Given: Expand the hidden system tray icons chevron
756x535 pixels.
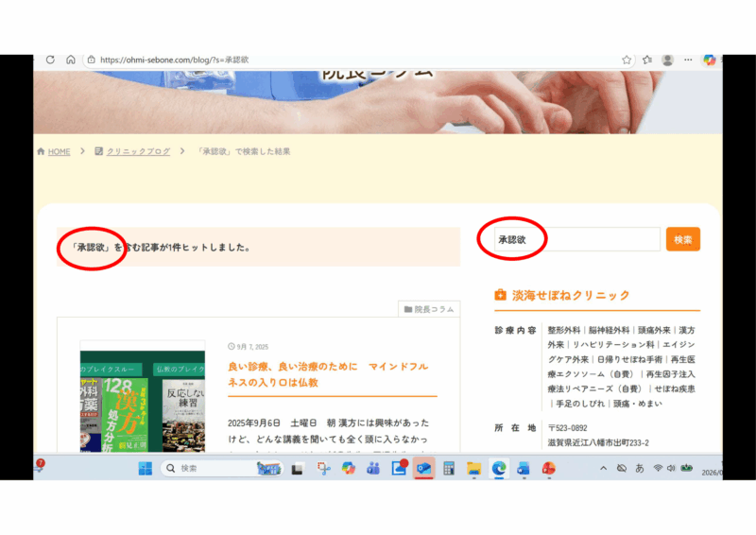Looking at the screenshot, I should (603, 469).
